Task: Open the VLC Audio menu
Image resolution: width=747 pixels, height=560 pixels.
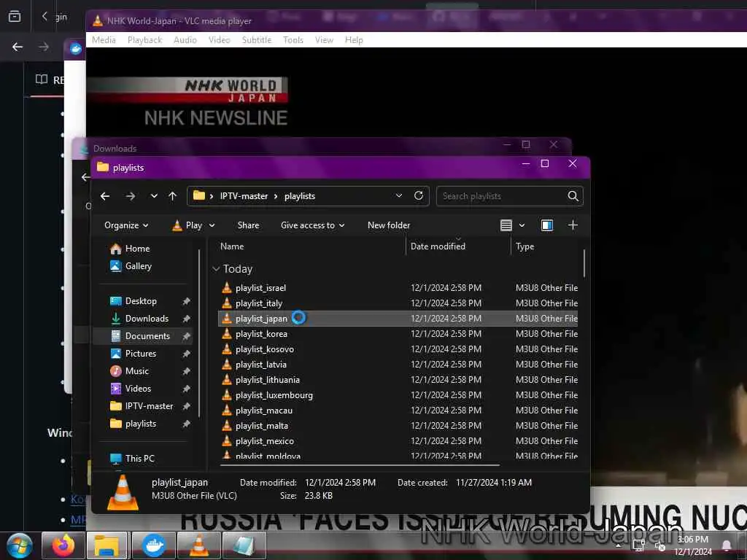Action: coord(185,40)
